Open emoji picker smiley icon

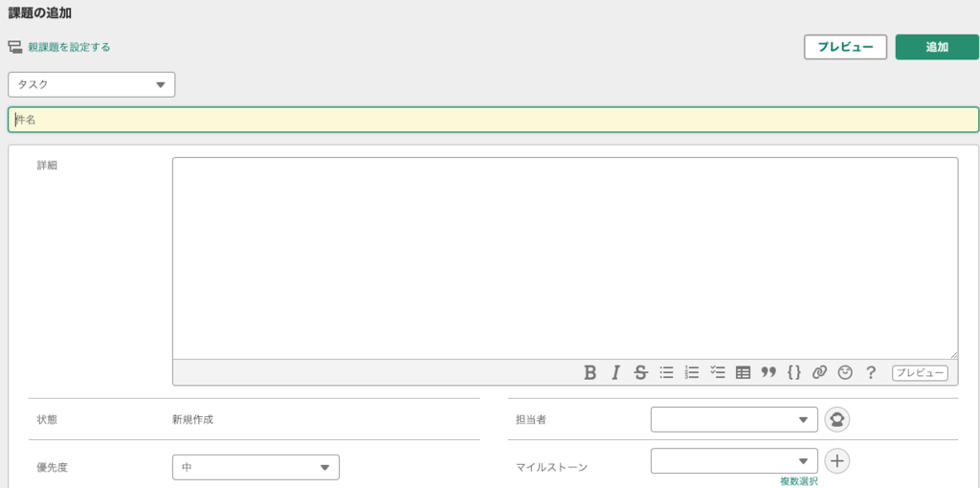click(x=845, y=373)
